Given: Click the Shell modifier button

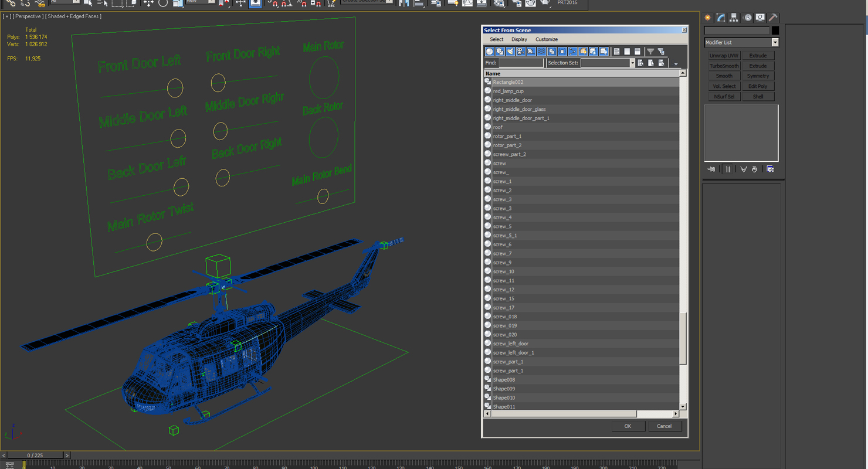Looking at the screenshot, I should click(758, 96).
